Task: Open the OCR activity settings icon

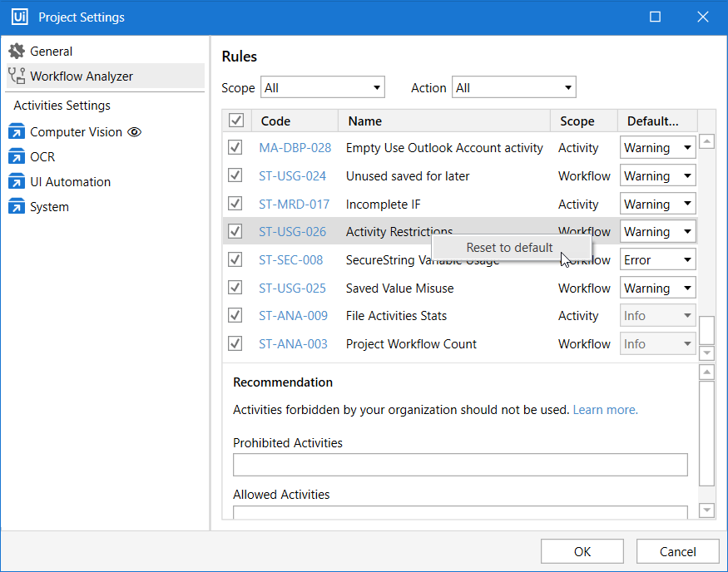Action: click(x=17, y=157)
